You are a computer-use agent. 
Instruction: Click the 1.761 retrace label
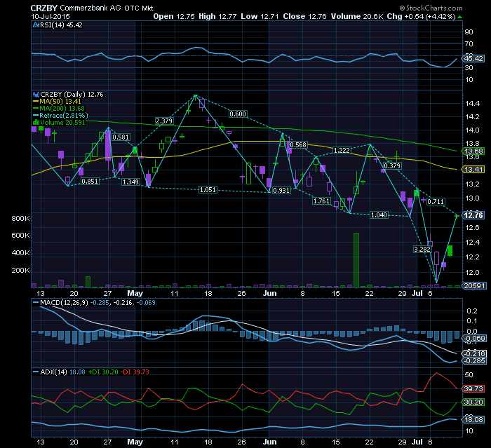tap(321, 201)
